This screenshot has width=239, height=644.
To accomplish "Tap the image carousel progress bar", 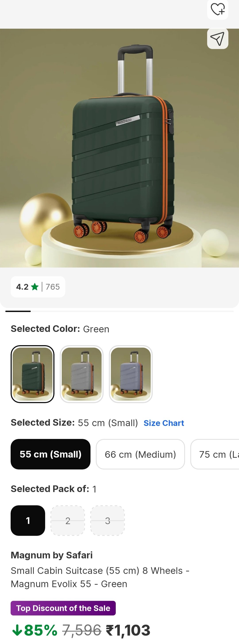I will (120, 311).
